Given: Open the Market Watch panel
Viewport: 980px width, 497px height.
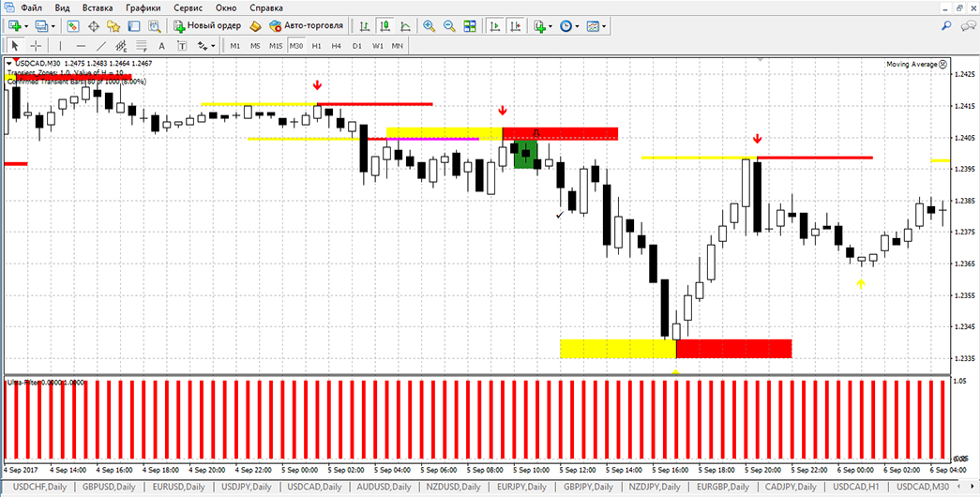Looking at the screenshot, I should tap(73, 26).
